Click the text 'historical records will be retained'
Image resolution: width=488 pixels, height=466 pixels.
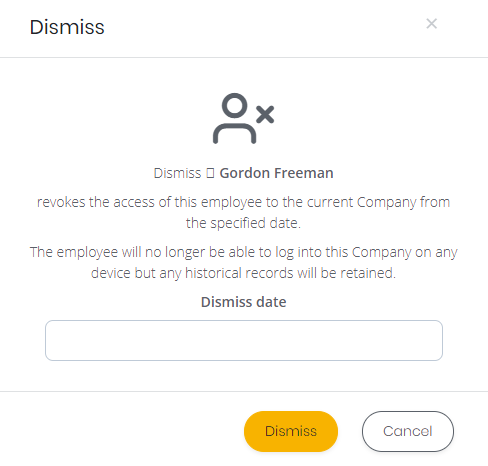click(290, 273)
